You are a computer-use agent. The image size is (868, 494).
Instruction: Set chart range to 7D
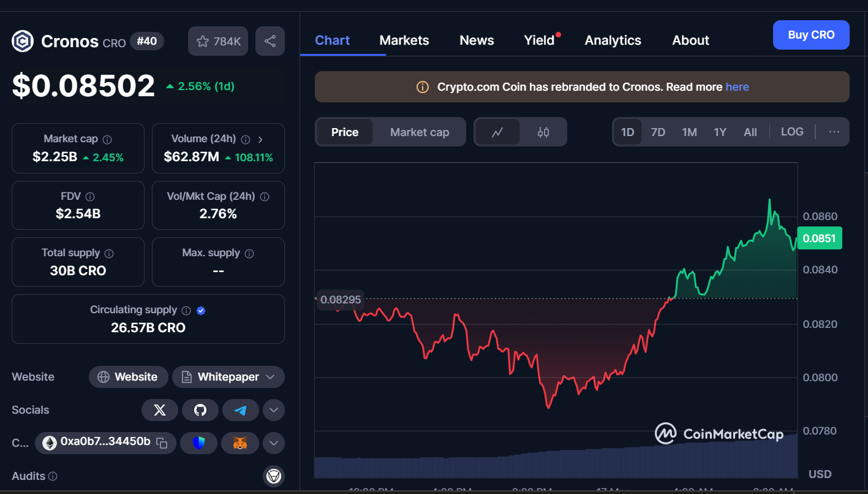[658, 132]
